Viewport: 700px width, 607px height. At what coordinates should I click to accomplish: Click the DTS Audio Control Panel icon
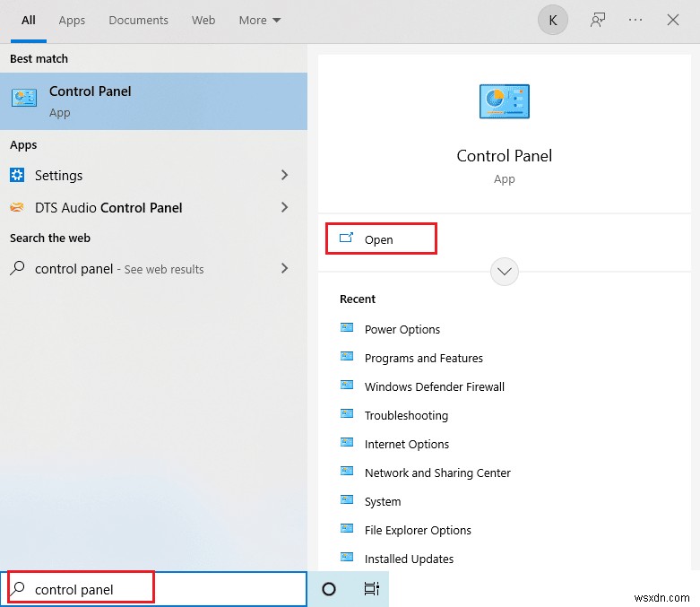pos(17,207)
